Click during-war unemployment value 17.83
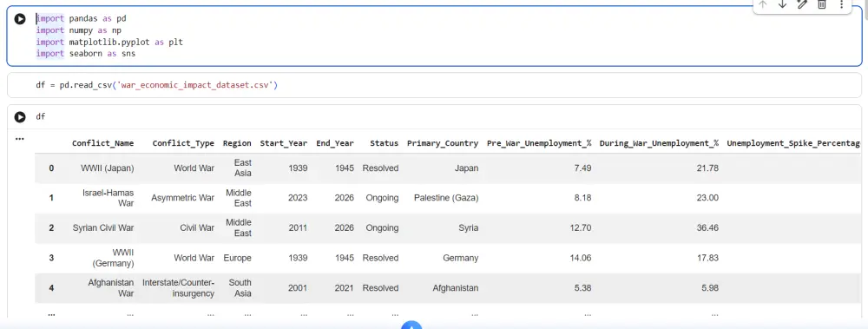Screen dimensions: 868x329 point(707,258)
